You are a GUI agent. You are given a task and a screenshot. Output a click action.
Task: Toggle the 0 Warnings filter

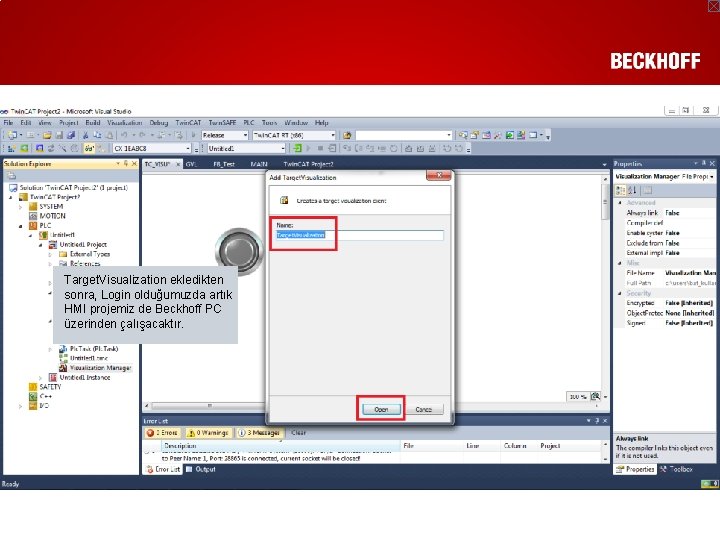point(208,433)
